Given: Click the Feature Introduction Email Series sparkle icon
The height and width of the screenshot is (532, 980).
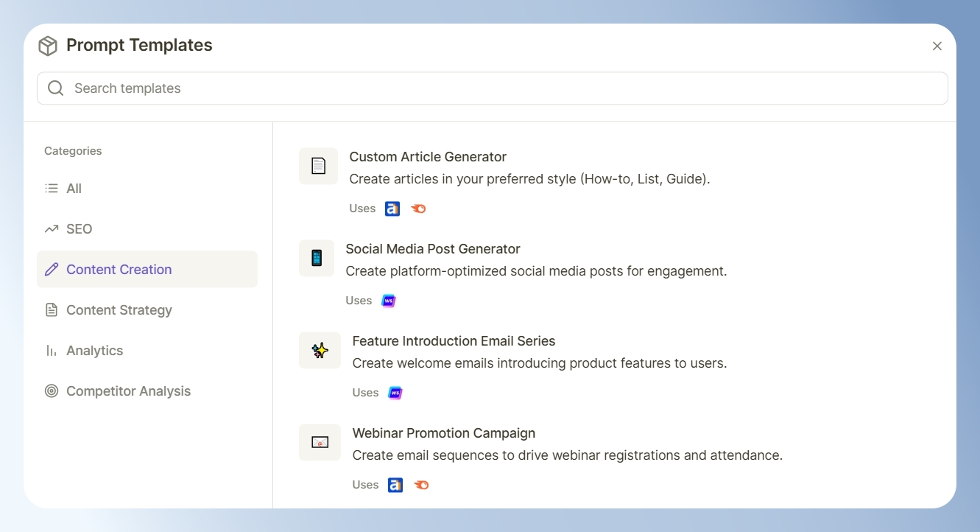Looking at the screenshot, I should pos(320,350).
